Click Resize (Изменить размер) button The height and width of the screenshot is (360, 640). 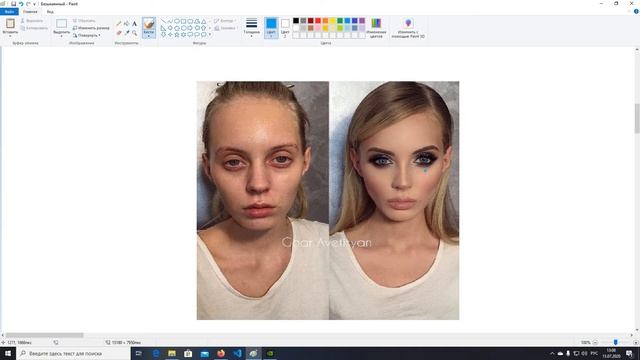(x=91, y=28)
